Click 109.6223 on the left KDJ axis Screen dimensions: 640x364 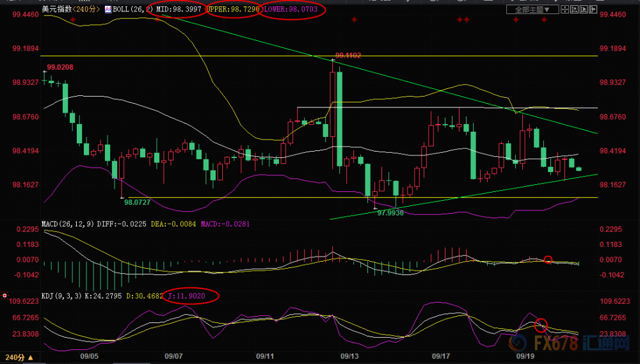26,301
